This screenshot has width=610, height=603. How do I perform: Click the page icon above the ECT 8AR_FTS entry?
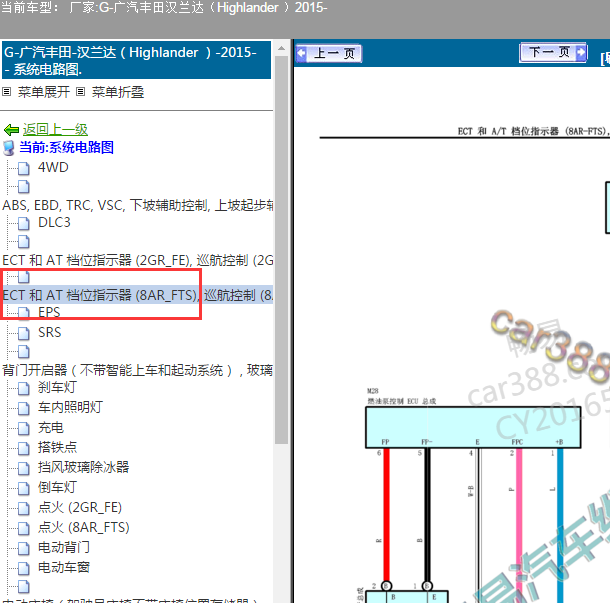click(23, 277)
